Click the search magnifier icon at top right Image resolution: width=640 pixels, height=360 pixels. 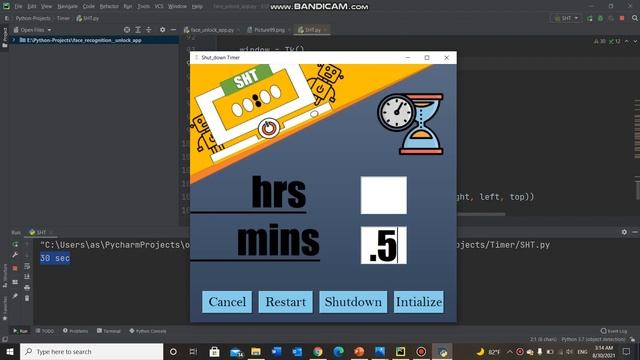point(635,18)
